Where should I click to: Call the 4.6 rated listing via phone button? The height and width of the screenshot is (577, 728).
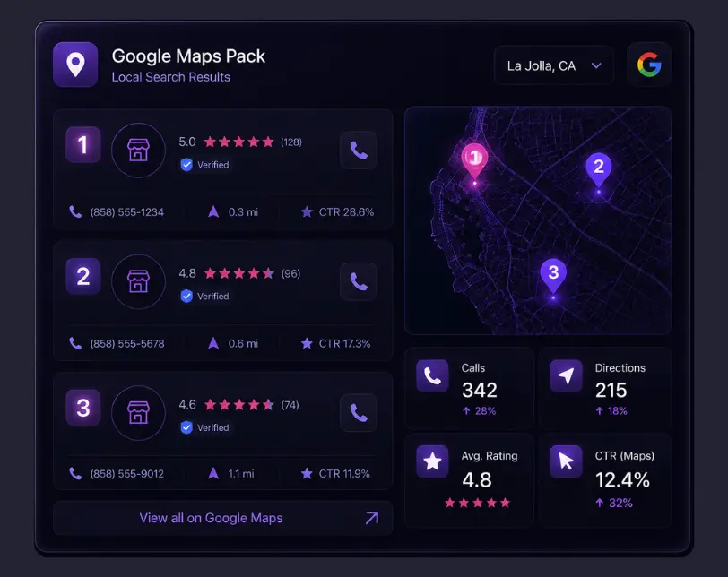coord(359,413)
